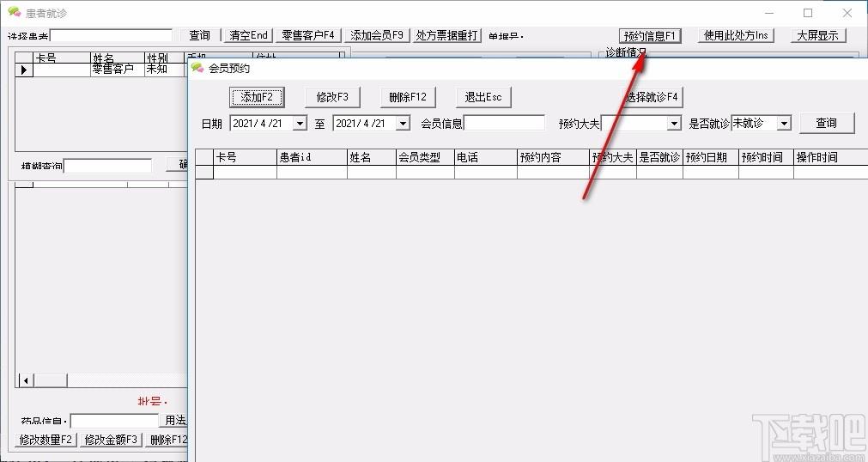Click the 大屏显示 button
868x462 pixels.
click(x=818, y=35)
